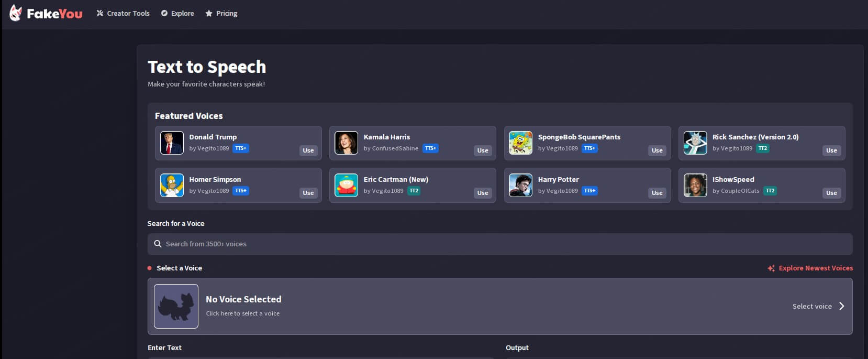Click the SpongeBob SquarePants avatar image
This screenshot has width=868, height=359.
[x=520, y=143]
